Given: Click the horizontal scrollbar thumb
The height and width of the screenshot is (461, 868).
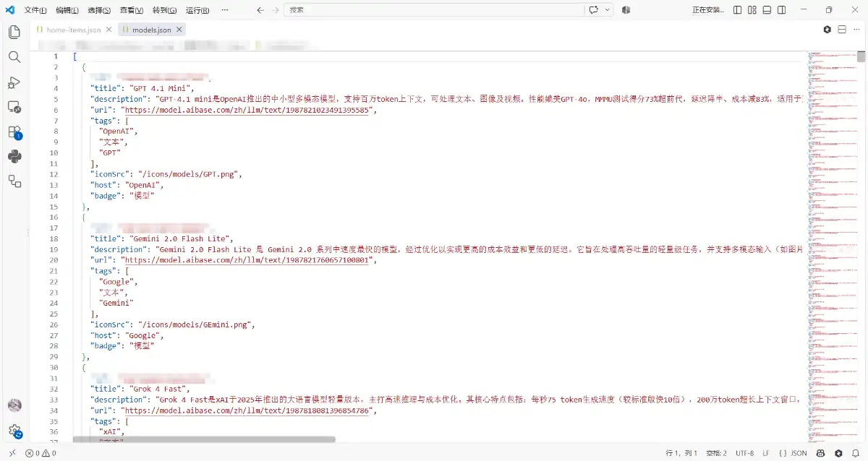Looking at the screenshot, I should (x=204, y=439).
